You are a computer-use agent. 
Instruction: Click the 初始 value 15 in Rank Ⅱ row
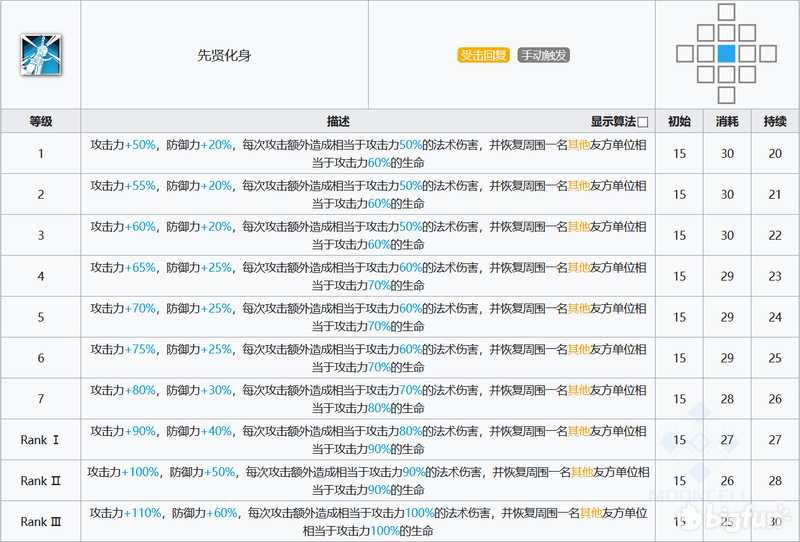(679, 481)
